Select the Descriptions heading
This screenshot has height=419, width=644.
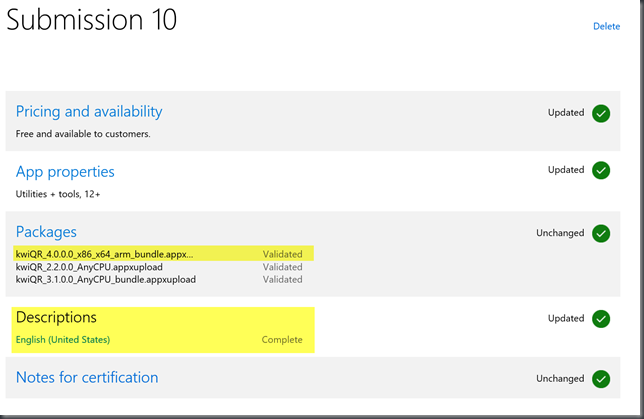(x=56, y=317)
